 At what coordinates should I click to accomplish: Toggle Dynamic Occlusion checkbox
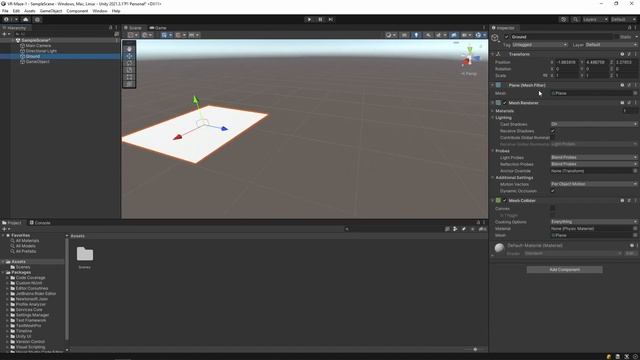553,191
